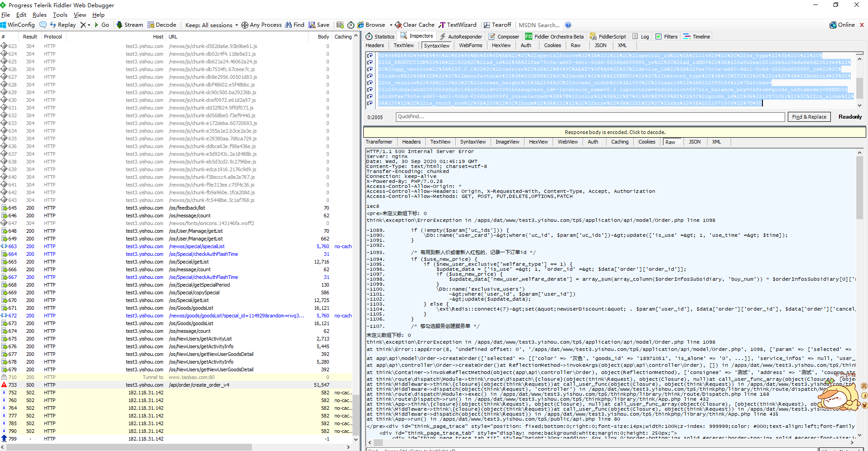Screen dimensions: 868x451
Task: Open the Timeline tab
Action: click(x=697, y=37)
